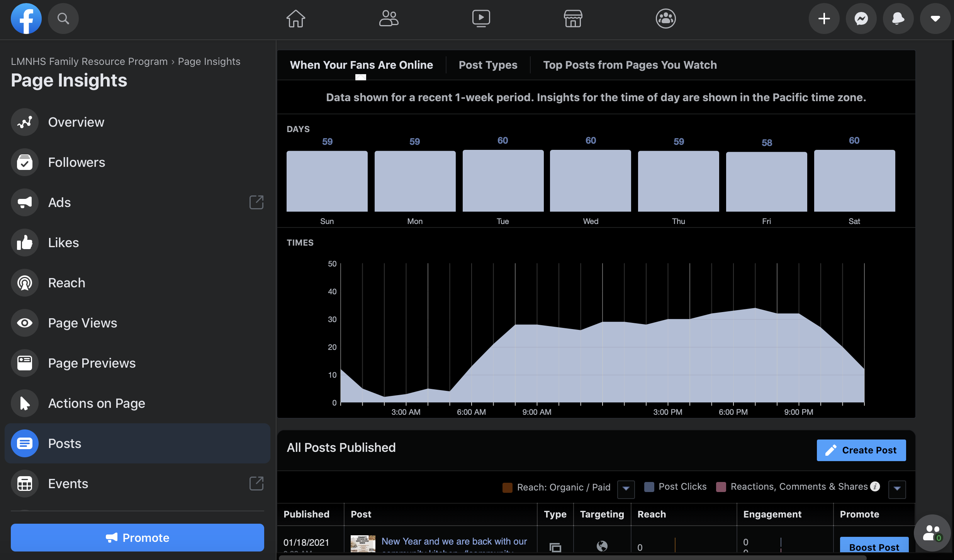The height and width of the screenshot is (560, 954).
Task: Click the Facebook logo icon
Action: point(26,19)
